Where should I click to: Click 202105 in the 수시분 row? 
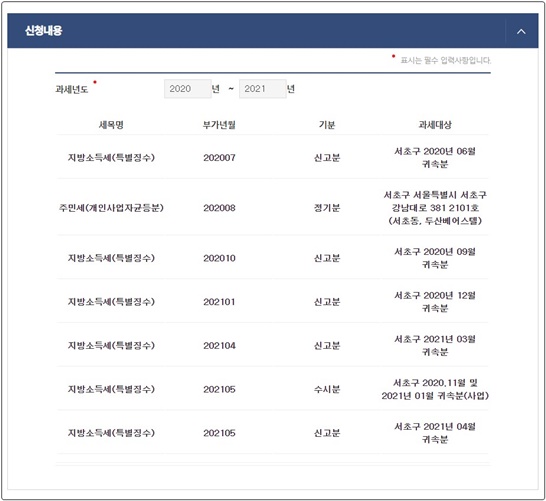pyautogui.click(x=219, y=389)
